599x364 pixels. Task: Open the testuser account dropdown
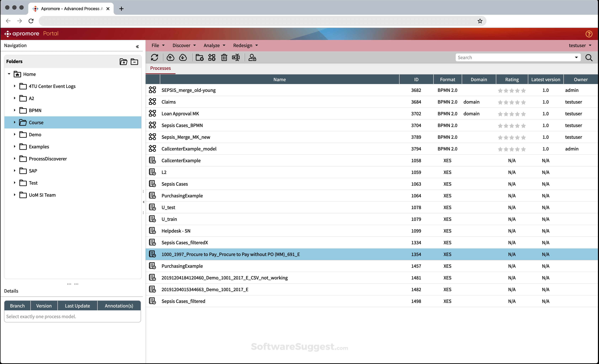tap(580, 45)
